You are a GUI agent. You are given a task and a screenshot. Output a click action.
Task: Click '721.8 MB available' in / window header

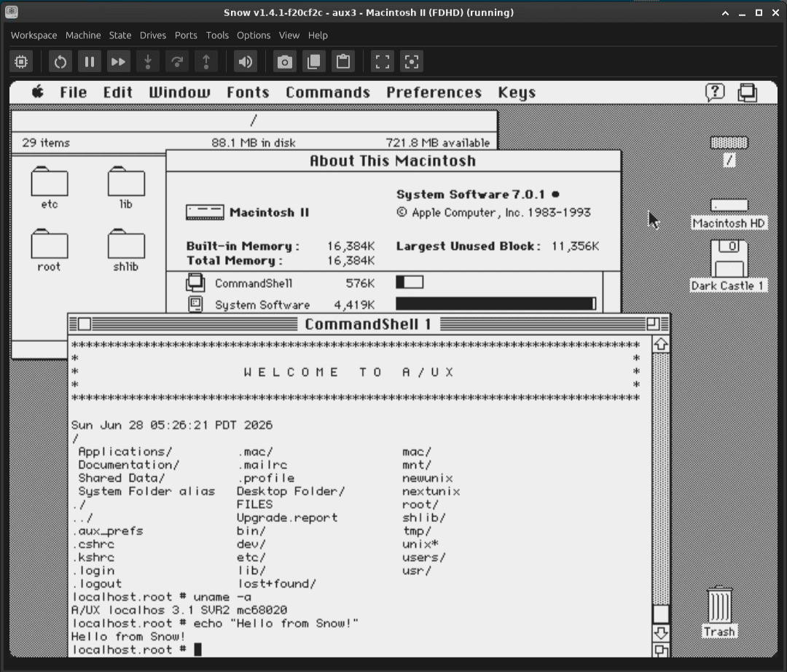click(437, 143)
